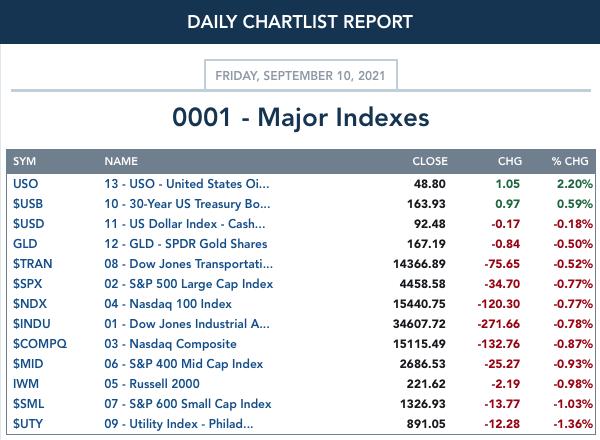Click the $UTY symbol link
This screenshot has width=600, height=440.
28,424
